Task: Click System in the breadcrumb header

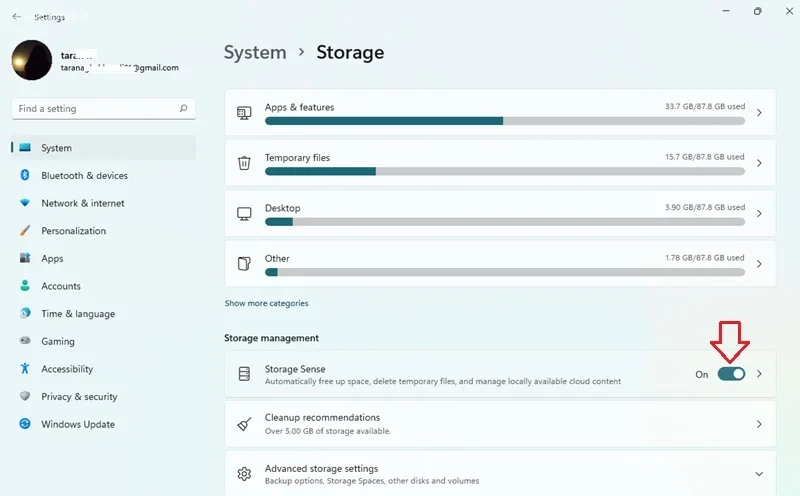Action: pyautogui.click(x=255, y=52)
